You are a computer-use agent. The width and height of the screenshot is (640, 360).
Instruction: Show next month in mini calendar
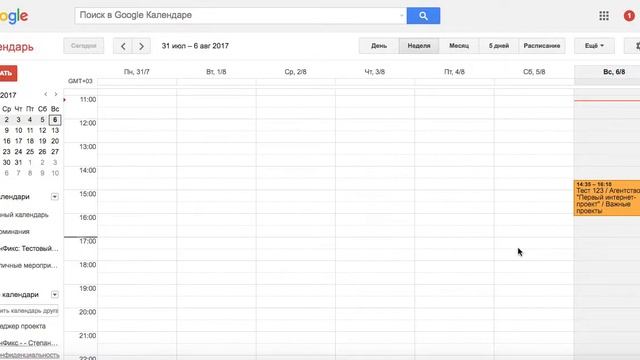coord(56,94)
